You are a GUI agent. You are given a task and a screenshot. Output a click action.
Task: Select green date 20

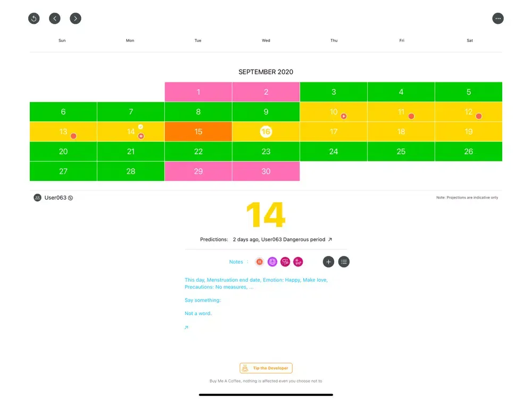click(63, 151)
